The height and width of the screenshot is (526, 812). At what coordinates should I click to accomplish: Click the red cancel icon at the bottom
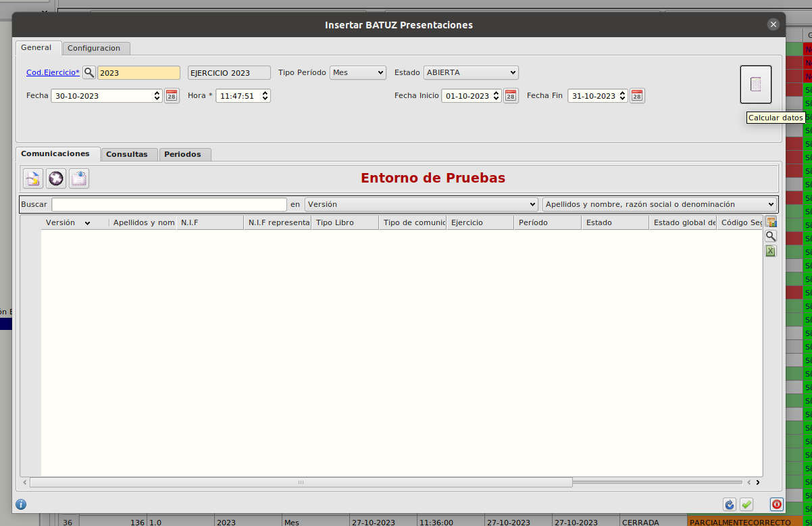pos(777,504)
